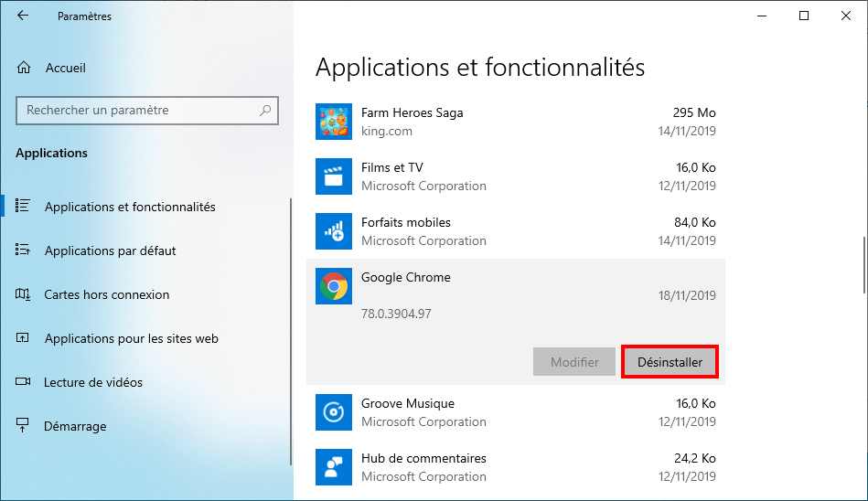868x501 pixels.
Task: Switch to Applications par défaut
Action: click(x=110, y=250)
